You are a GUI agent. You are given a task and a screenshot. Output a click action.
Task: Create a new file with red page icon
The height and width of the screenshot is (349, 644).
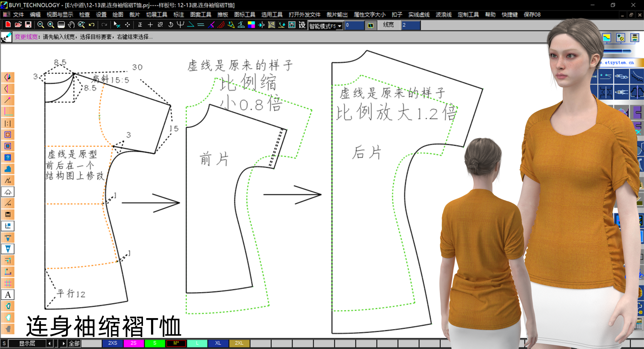click(8, 25)
